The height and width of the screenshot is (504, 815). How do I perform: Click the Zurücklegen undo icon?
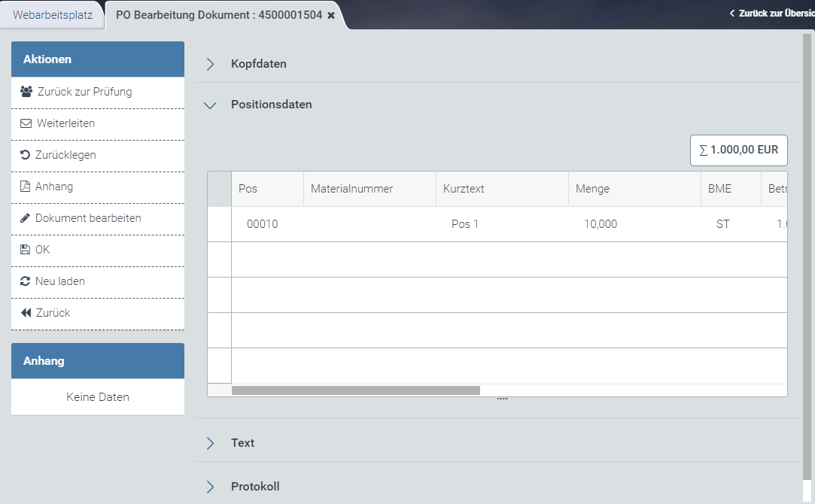pyautogui.click(x=25, y=155)
